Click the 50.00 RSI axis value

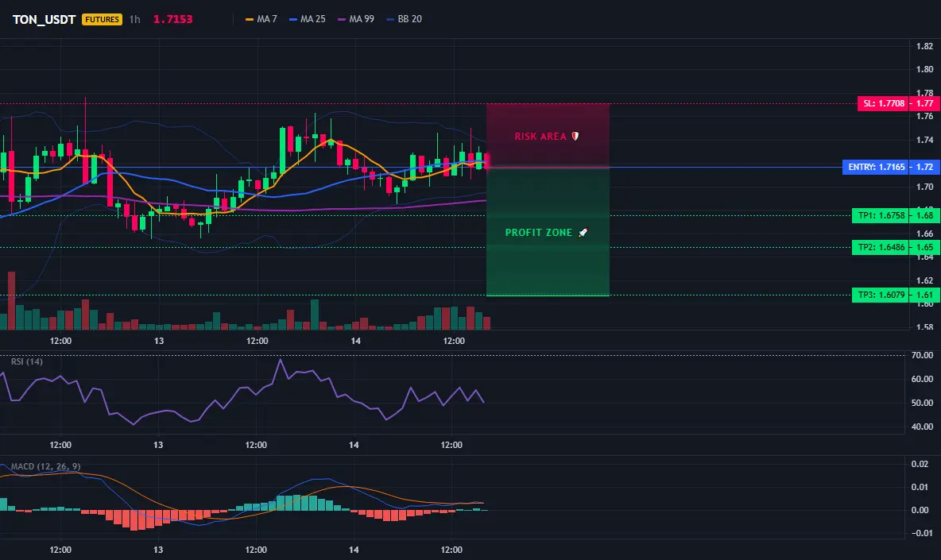coord(922,403)
